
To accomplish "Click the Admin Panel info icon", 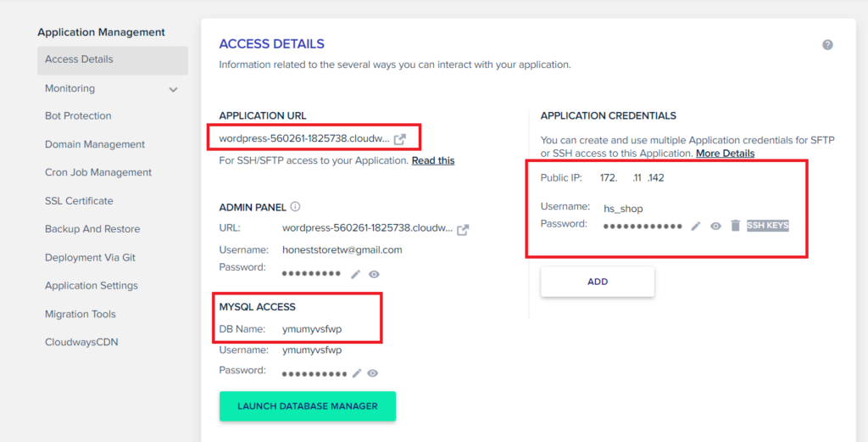I will point(295,206).
